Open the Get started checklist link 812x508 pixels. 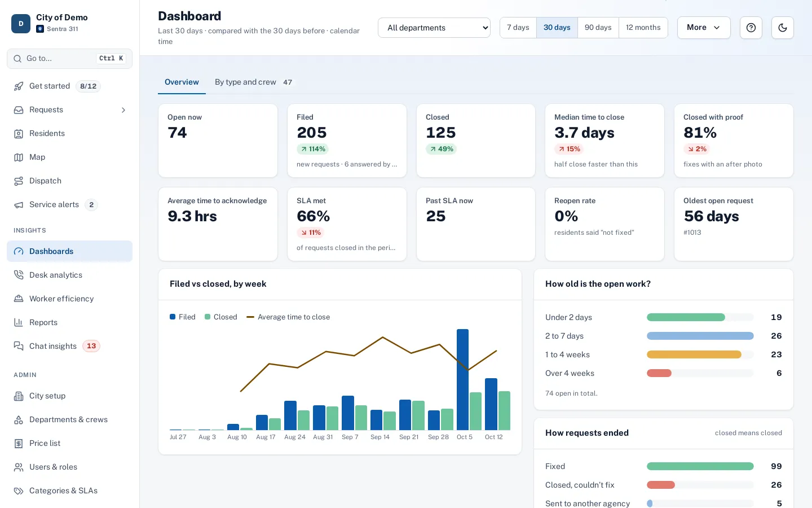tap(69, 86)
